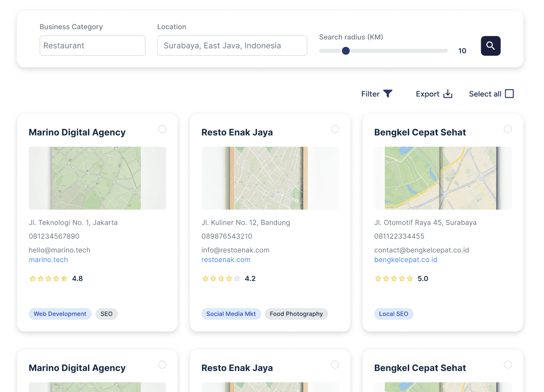This screenshot has width=544, height=392.
Task: Click the 4.2 star rating
Action: tap(229, 279)
